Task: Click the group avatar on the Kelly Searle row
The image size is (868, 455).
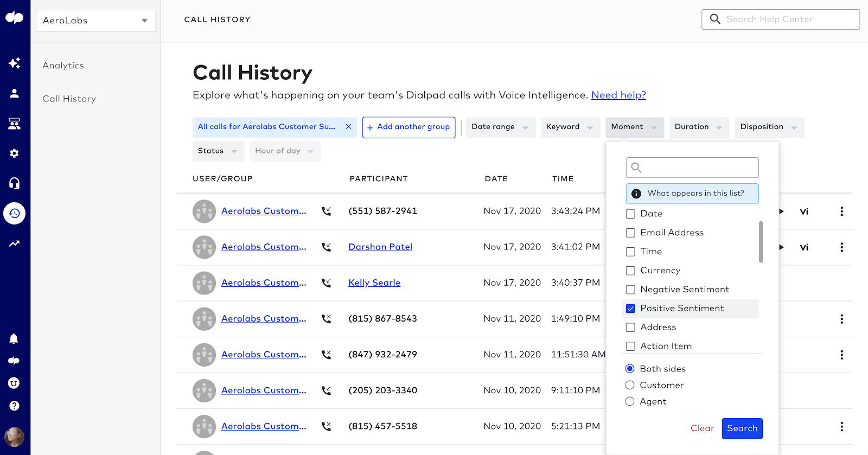Action: coord(205,283)
